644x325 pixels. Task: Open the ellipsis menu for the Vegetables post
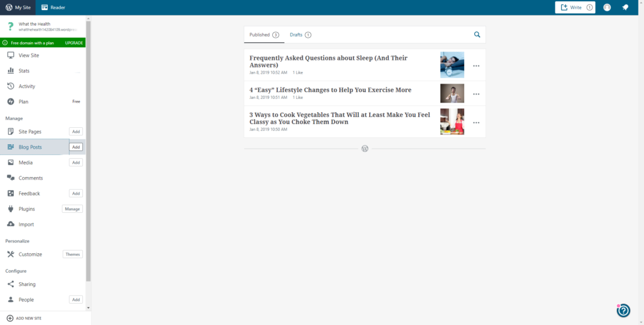[x=476, y=123]
